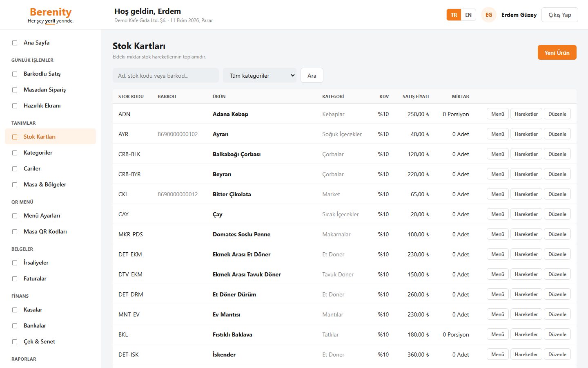Focus the stok kodu veya barkod search field
The width and height of the screenshot is (588, 368).
pos(166,76)
